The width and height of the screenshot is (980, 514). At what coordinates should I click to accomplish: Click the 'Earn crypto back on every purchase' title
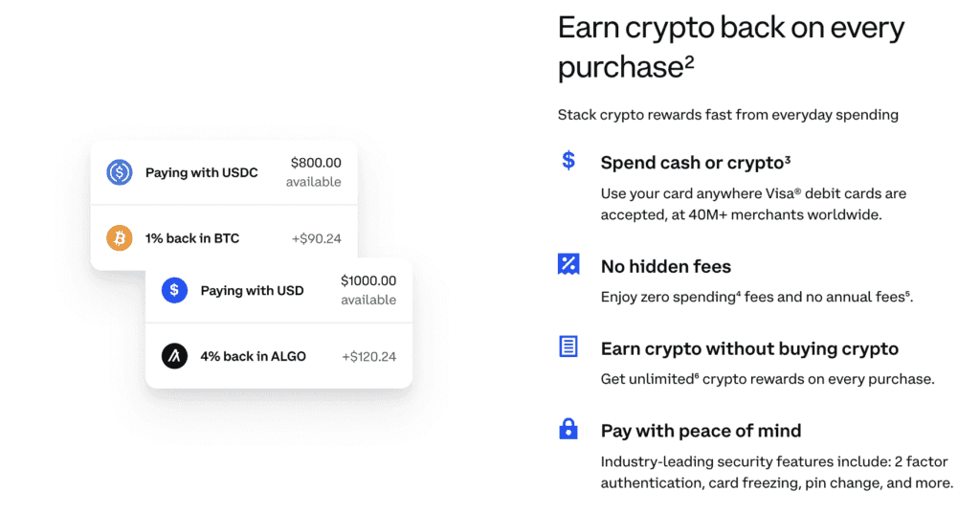pos(730,46)
